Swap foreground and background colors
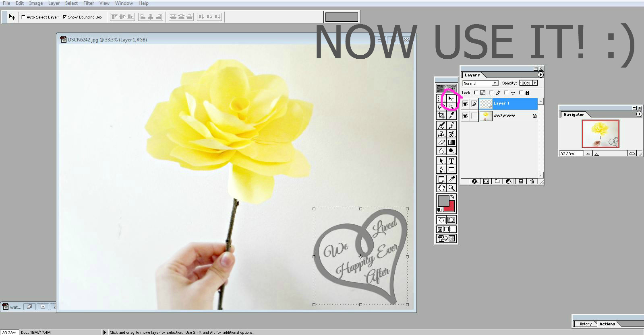The width and height of the screenshot is (644, 335). tap(452, 197)
